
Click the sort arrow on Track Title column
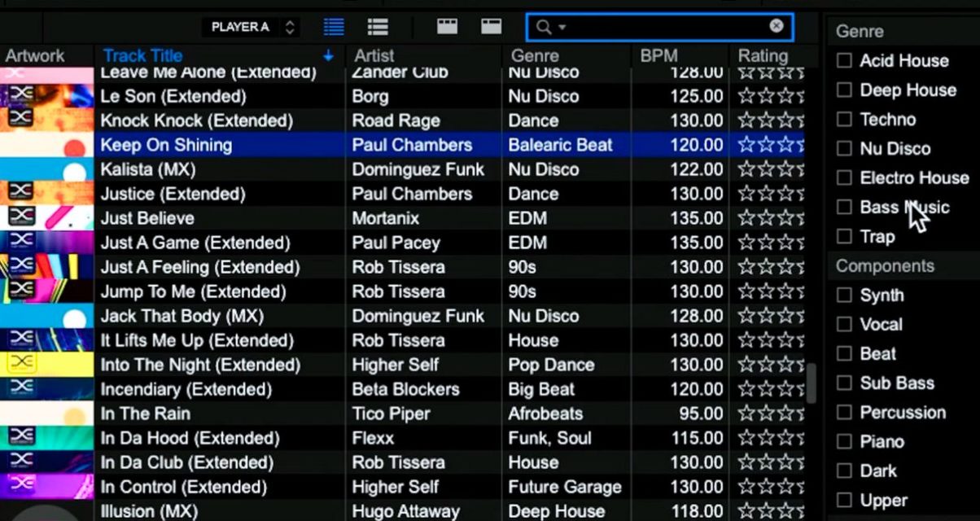pyautogui.click(x=328, y=55)
